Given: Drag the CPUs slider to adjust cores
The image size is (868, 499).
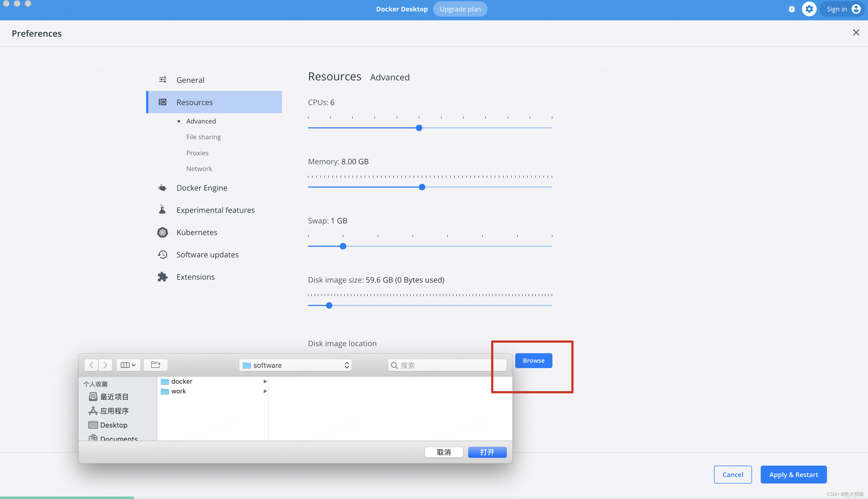Looking at the screenshot, I should coord(419,128).
